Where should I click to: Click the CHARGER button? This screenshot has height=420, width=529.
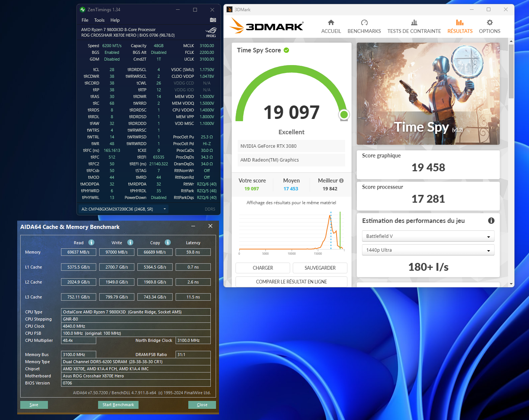tap(263, 268)
